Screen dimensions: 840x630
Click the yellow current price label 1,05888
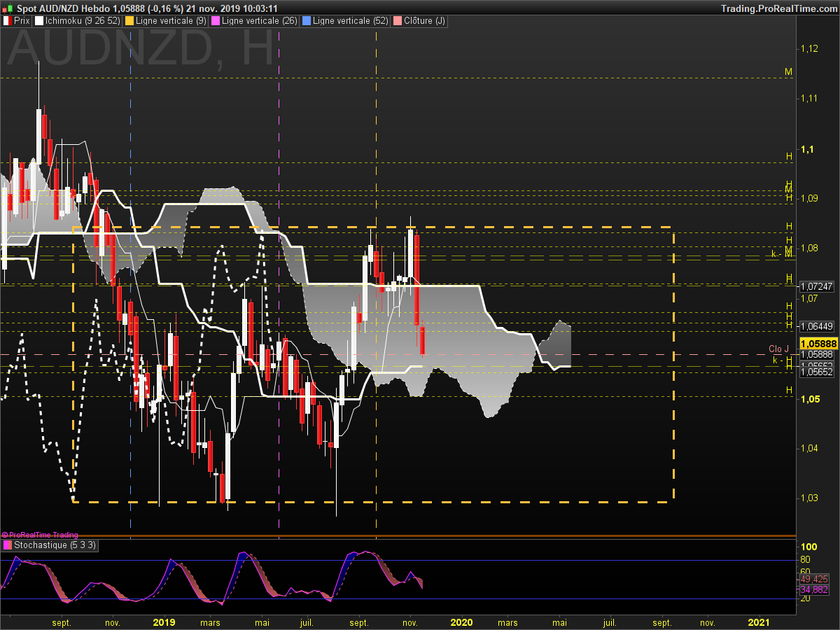coord(818,344)
